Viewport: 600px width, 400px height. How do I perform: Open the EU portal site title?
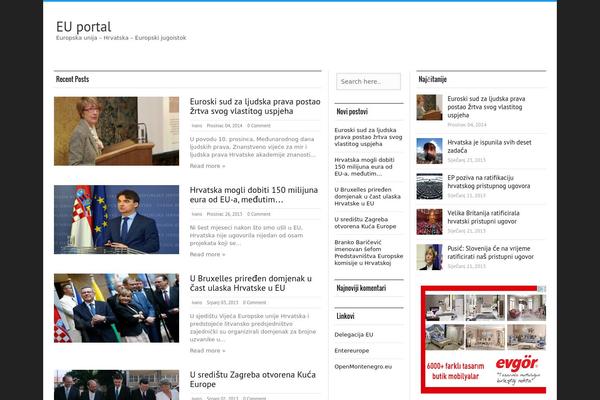[83, 27]
